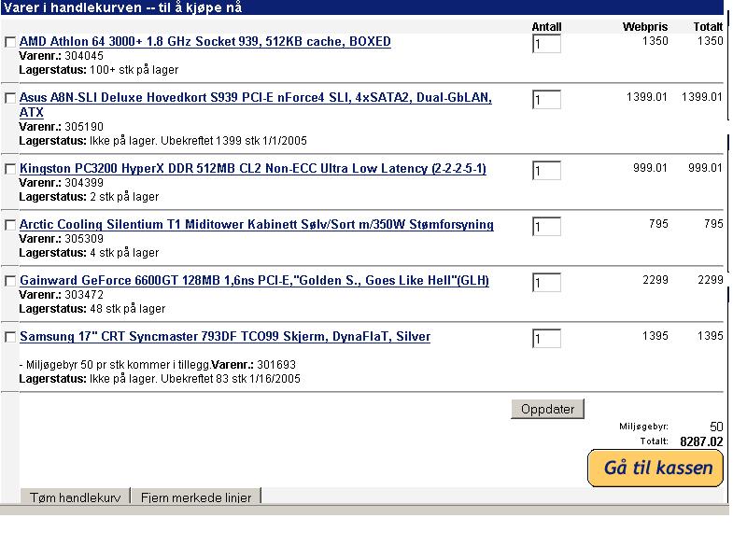
Task: Click the Totalt column header
Action: [x=708, y=27]
